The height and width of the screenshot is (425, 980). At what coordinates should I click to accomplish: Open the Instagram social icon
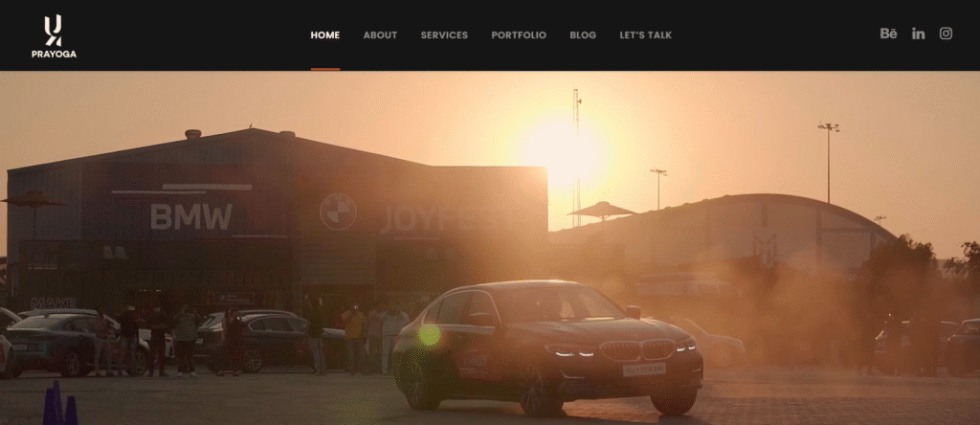click(x=946, y=34)
